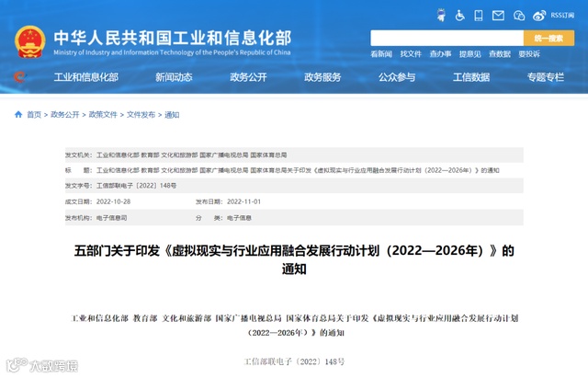The width and height of the screenshot is (588, 378).
Task: Open the 找文件 quick link
Action: click(411, 54)
